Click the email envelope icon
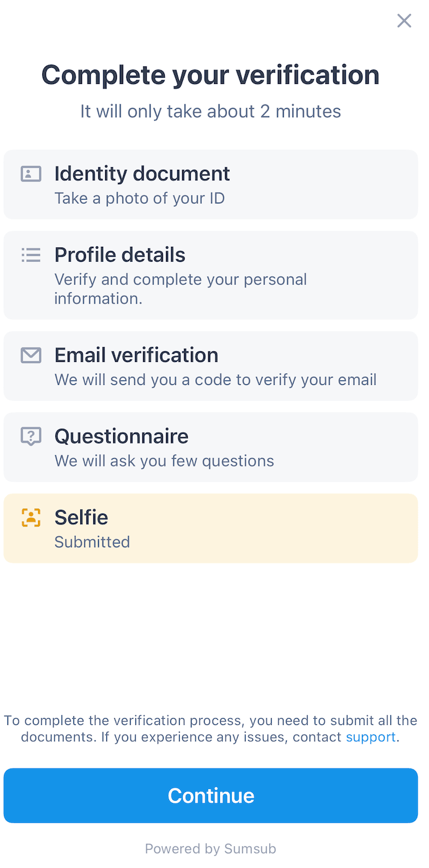The image size is (429, 868). (x=30, y=355)
